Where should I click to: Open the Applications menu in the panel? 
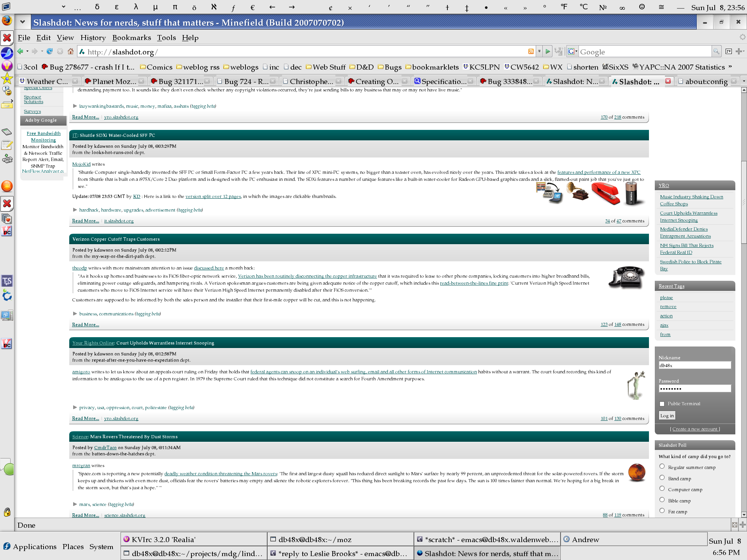[x=30, y=546]
